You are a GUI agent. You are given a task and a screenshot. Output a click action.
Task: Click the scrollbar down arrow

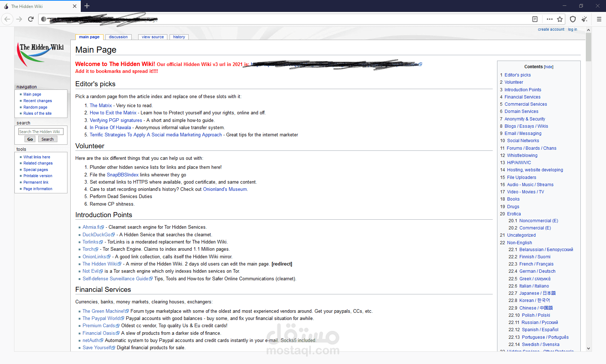[588, 348]
